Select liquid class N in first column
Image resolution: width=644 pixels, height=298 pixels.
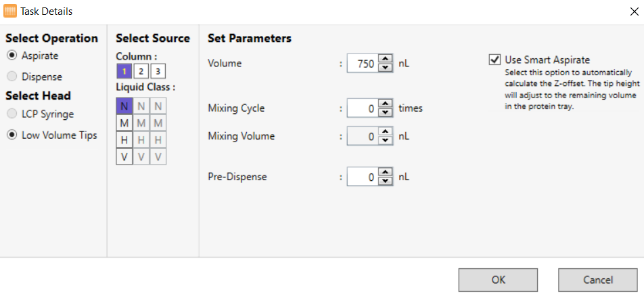(124, 106)
